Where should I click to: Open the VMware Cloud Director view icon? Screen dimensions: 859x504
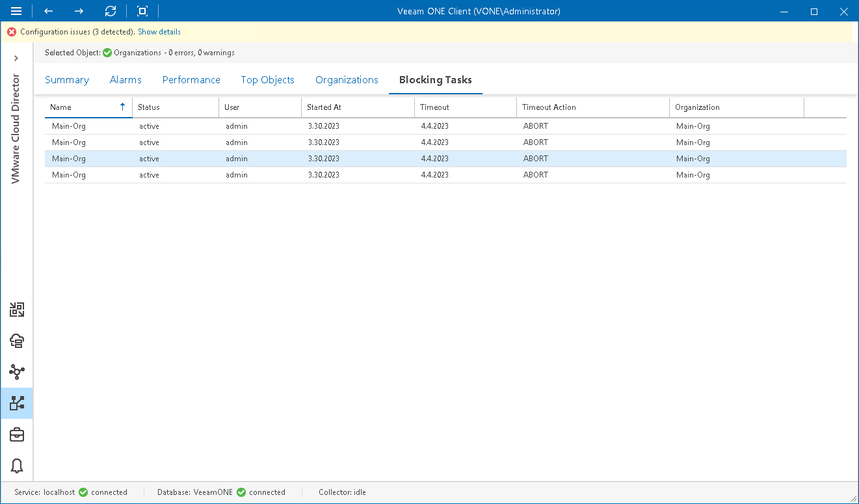coord(17,403)
